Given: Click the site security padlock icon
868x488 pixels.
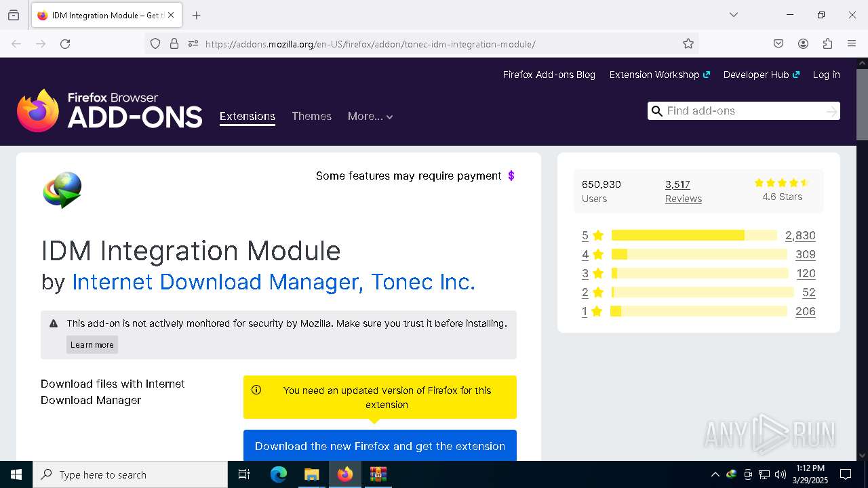Looking at the screenshot, I should [x=174, y=43].
